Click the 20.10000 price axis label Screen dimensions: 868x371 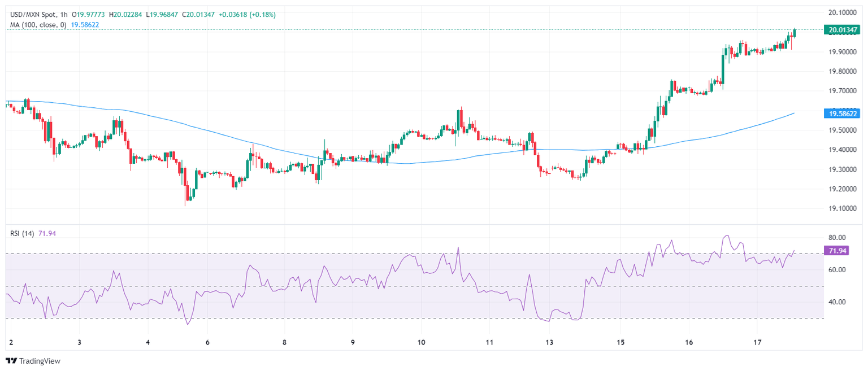pos(840,12)
